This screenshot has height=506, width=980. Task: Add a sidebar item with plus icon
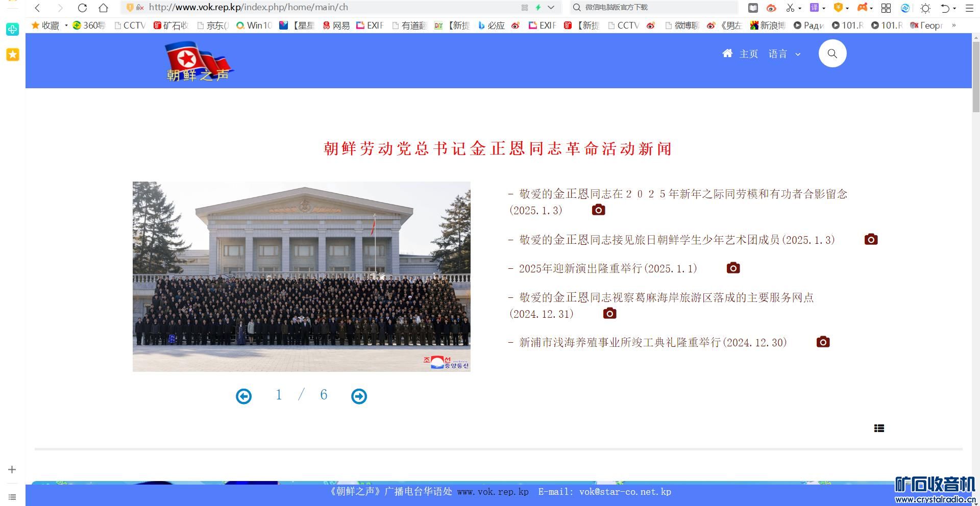12,470
